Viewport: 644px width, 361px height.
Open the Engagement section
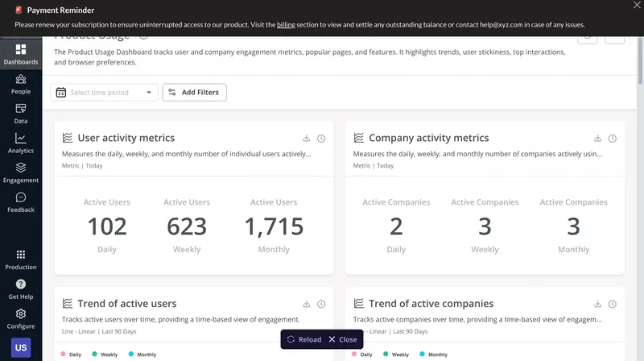[21, 172]
